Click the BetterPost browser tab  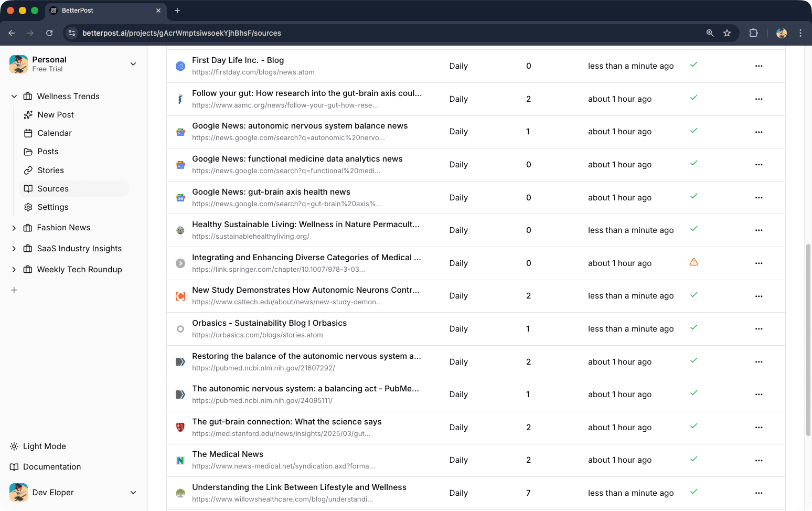[x=77, y=10]
